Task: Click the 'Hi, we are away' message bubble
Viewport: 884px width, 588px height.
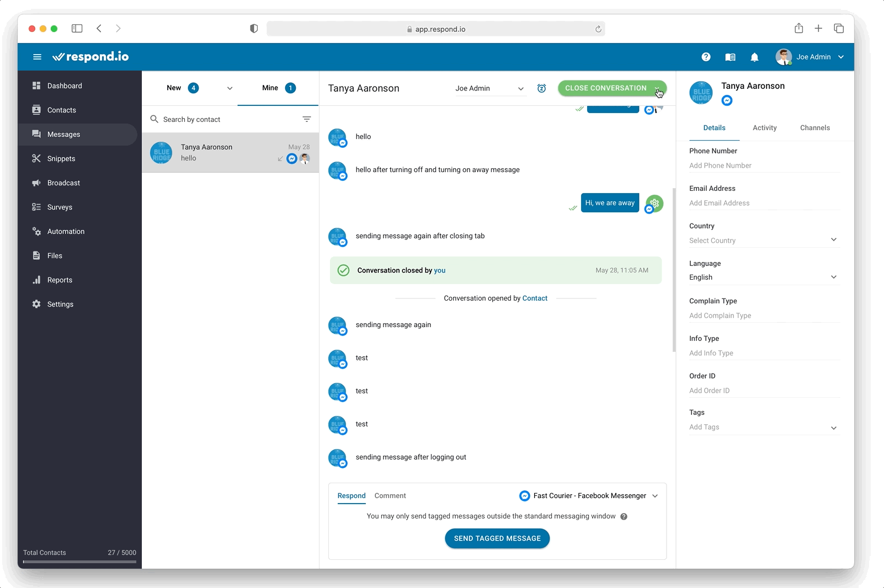Action: click(610, 203)
